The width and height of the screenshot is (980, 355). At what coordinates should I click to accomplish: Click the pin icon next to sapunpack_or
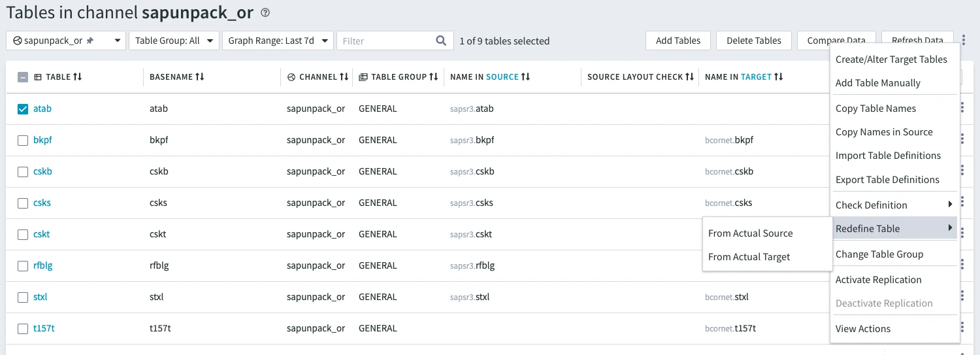90,41
